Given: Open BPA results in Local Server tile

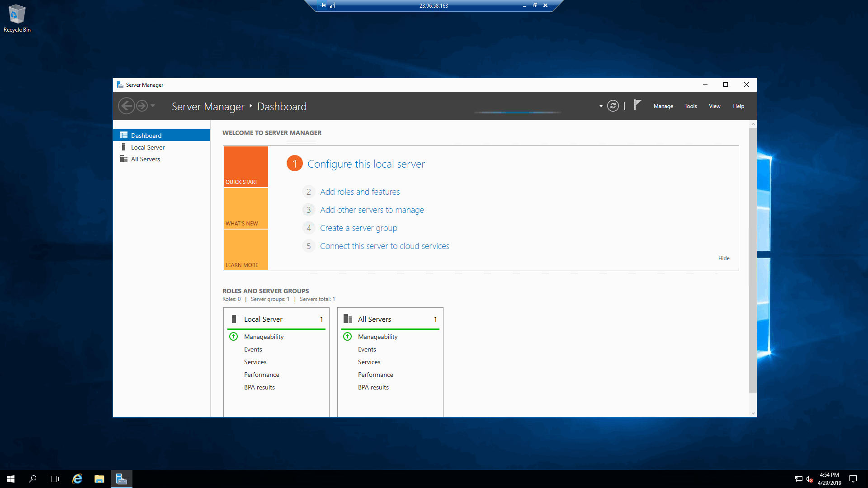Looking at the screenshot, I should pyautogui.click(x=259, y=387).
